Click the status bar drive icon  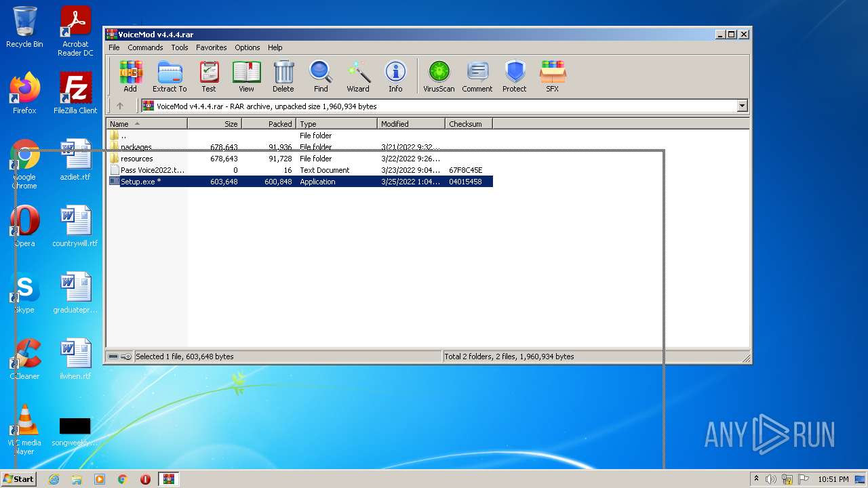113,357
